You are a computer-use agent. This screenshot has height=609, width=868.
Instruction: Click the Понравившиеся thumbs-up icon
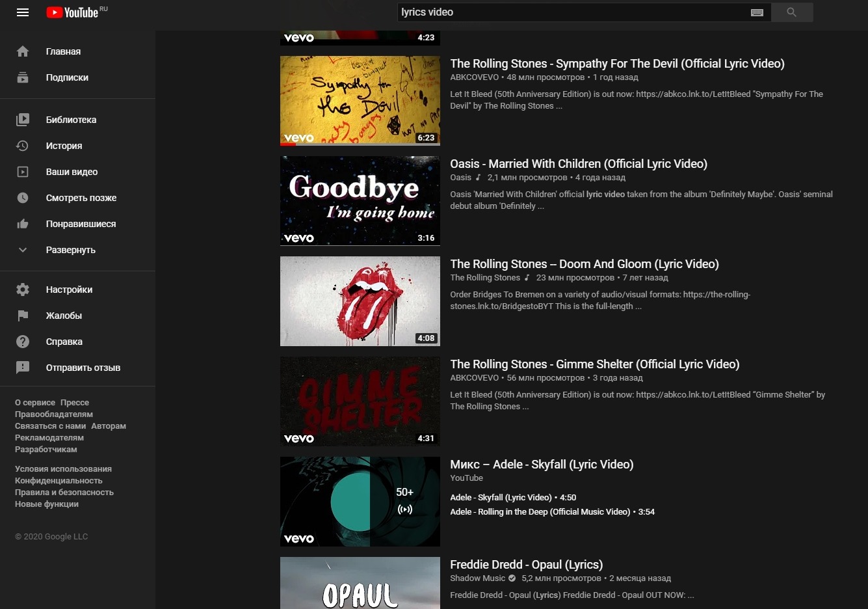[x=23, y=224]
